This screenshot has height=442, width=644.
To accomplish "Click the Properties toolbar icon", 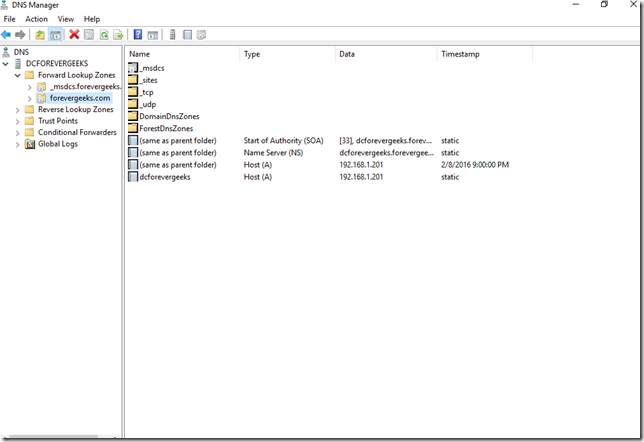I will (89, 35).
